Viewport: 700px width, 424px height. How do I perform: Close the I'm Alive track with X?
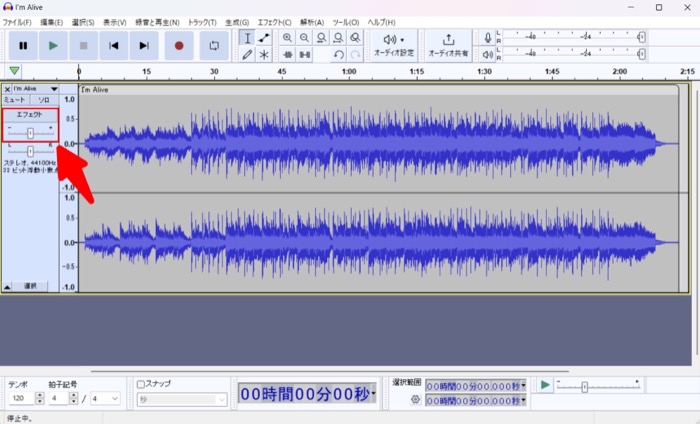tap(7, 89)
